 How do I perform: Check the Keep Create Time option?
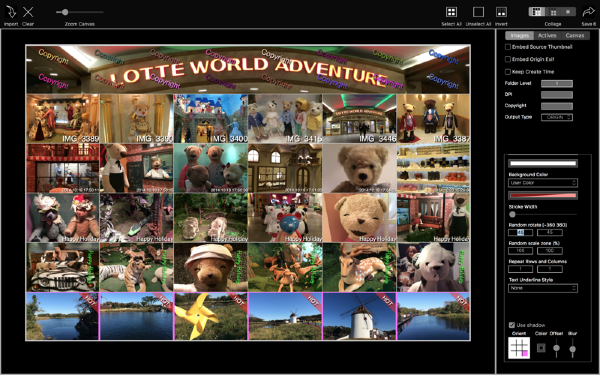point(508,72)
